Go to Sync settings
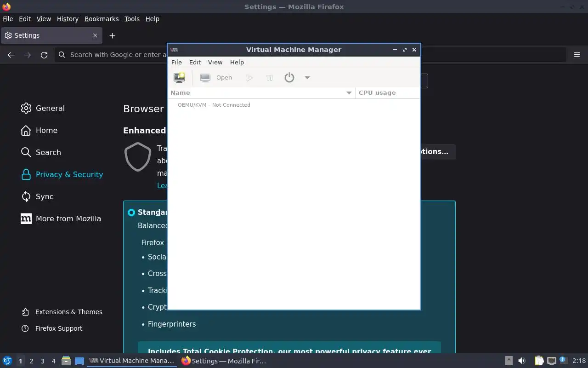Screen dimensions: 588x368 (x=37, y=196)
